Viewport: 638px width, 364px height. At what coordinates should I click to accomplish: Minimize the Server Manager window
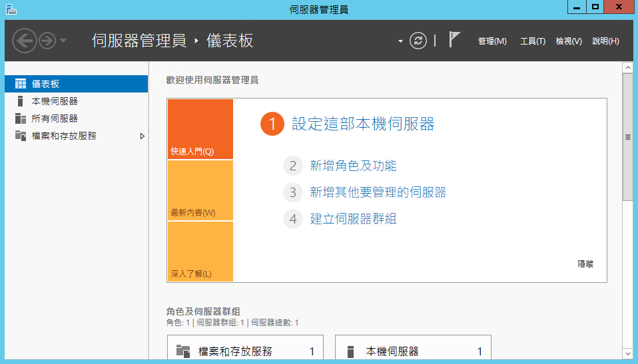(x=577, y=7)
